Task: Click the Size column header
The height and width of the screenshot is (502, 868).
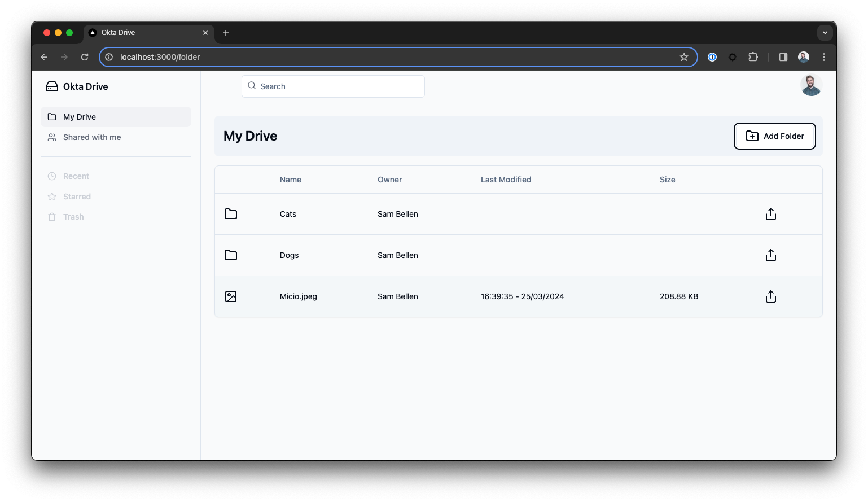Action: 667,180
